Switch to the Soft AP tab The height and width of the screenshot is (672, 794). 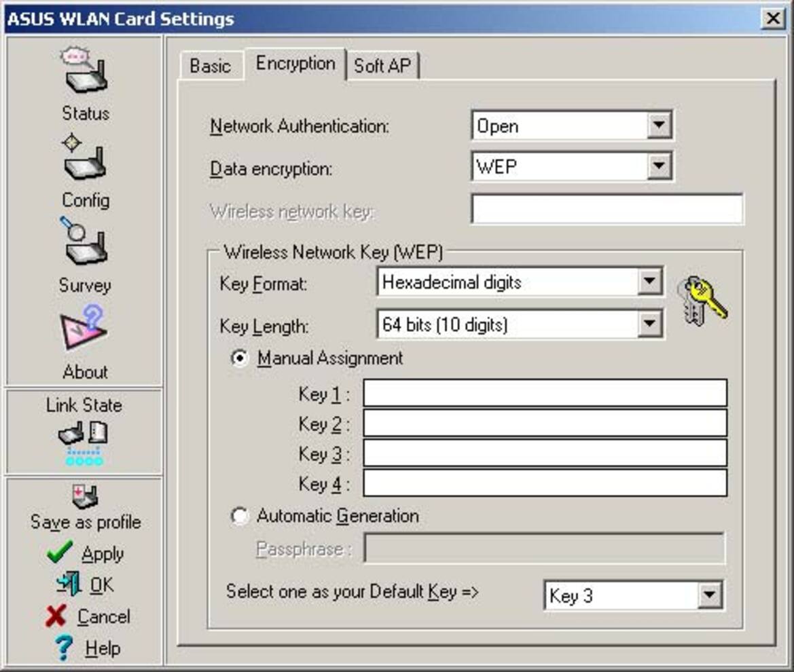(x=382, y=66)
